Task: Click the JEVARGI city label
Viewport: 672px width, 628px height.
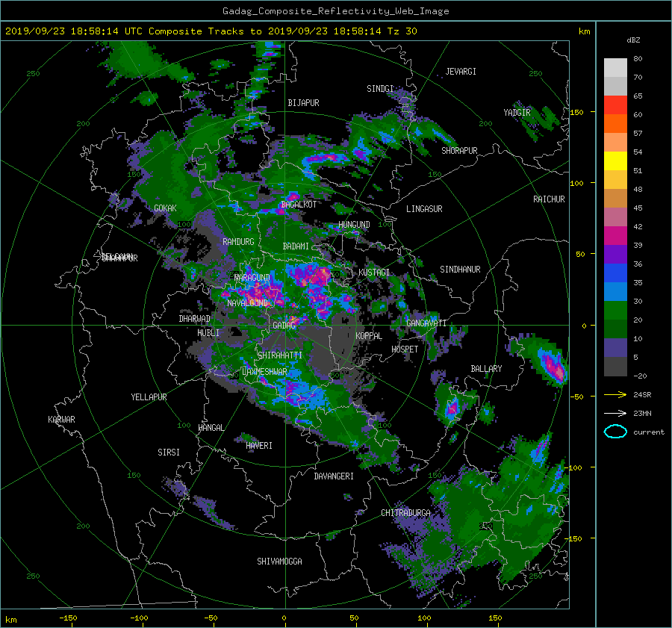Action: tap(461, 72)
